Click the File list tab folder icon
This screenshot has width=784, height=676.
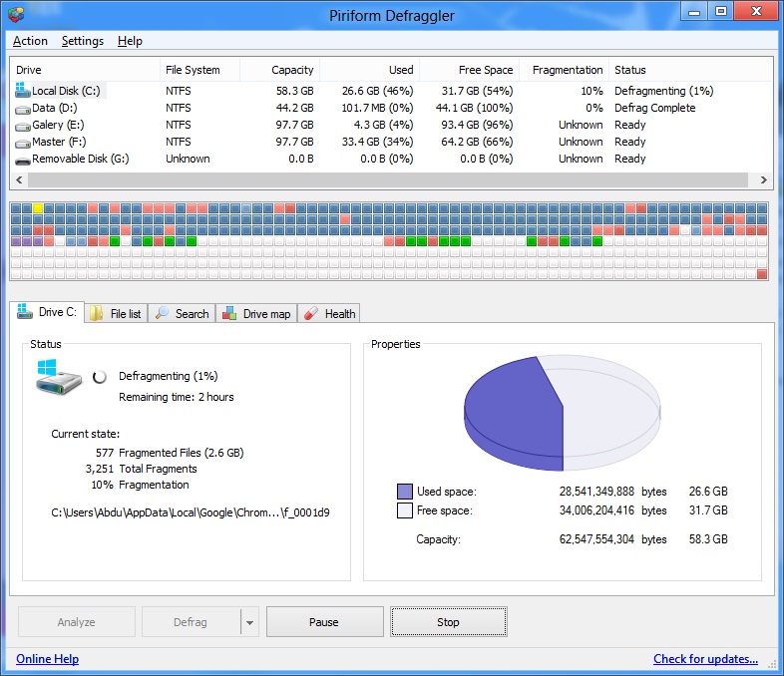(96, 313)
